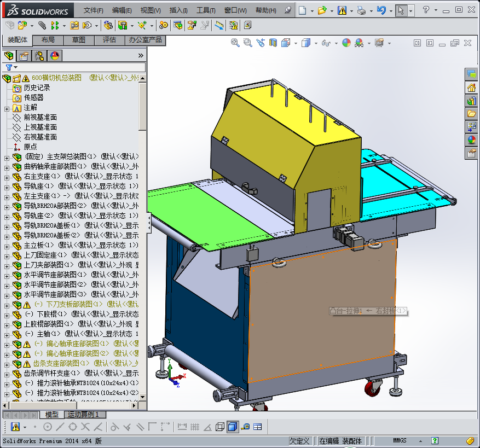Open the 插入(I) menu

[178, 10]
